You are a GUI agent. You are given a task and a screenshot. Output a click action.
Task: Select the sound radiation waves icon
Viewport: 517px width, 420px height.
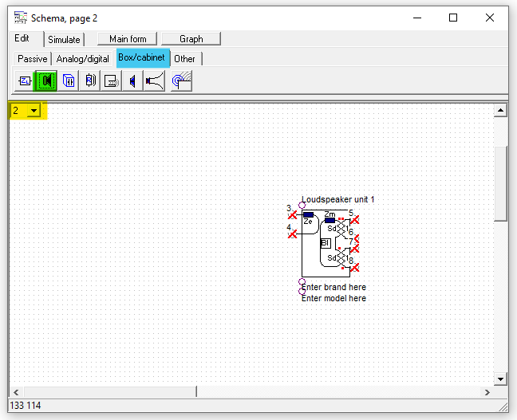(181, 80)
